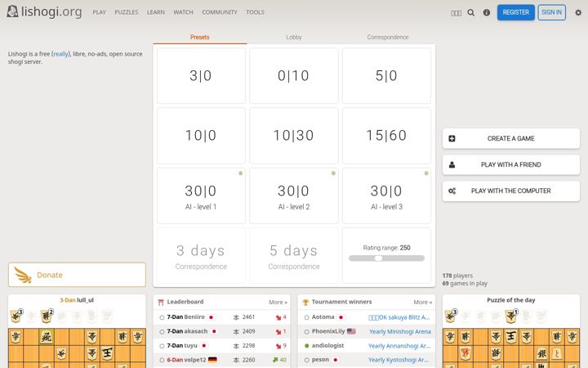588x368 pixels.
Task: Start 30|0 game against AI level 2
Action: click(294, 195)
